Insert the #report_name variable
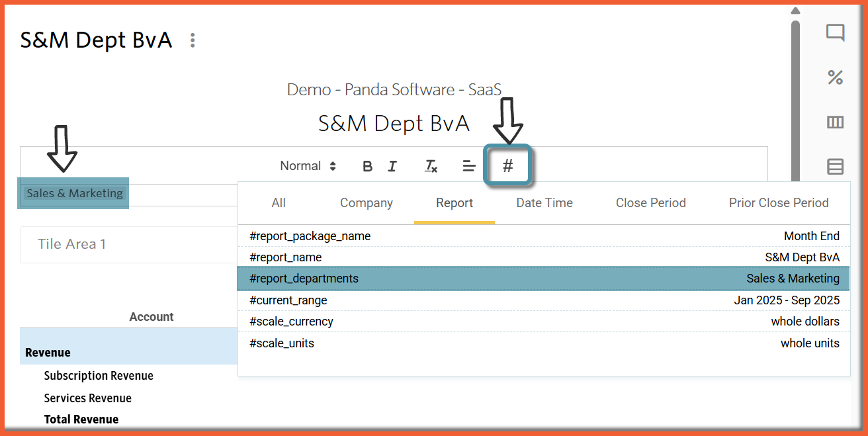 pyautogui.click(x=544, y=257)
